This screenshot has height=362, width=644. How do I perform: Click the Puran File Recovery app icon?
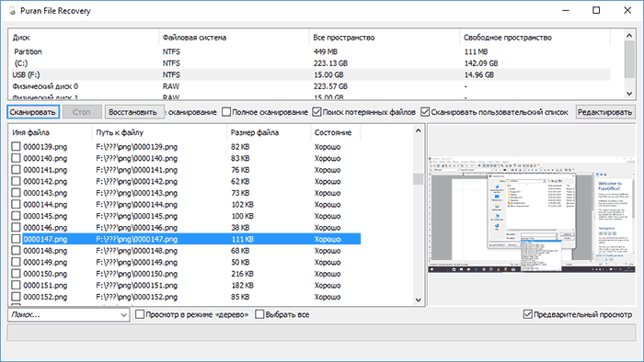tap(12, 11)
